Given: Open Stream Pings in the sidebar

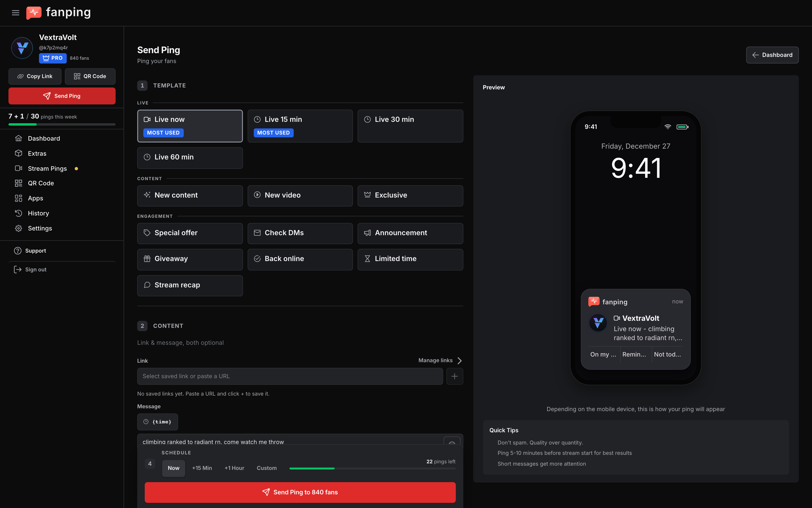Looking at the screenshot, I should (47, 169).
